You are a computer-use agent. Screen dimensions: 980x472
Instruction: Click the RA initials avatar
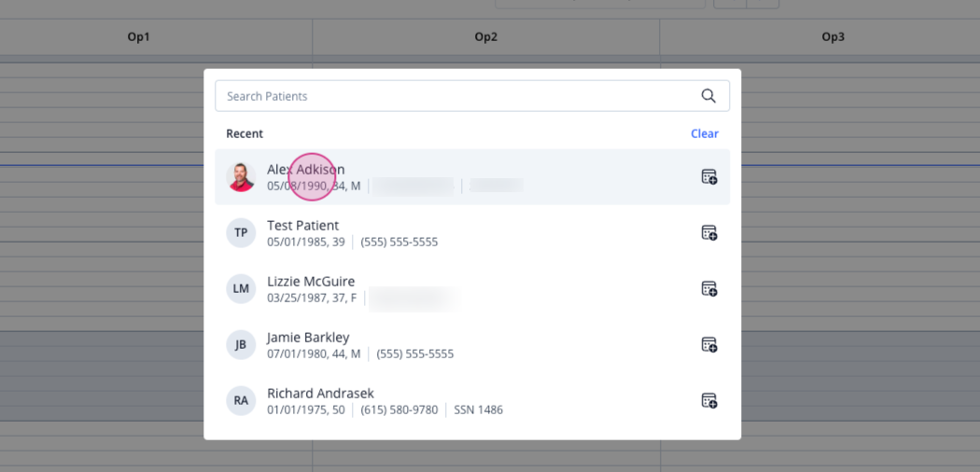(241, 400)
